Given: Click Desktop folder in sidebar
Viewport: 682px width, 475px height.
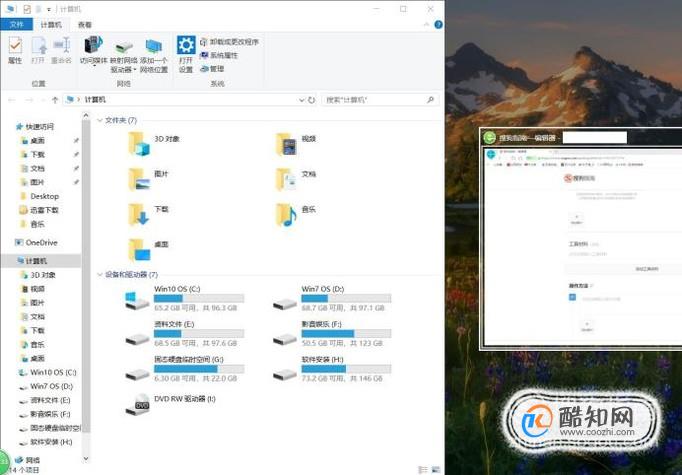Looking at the screenshot, I should pos(40,196).
